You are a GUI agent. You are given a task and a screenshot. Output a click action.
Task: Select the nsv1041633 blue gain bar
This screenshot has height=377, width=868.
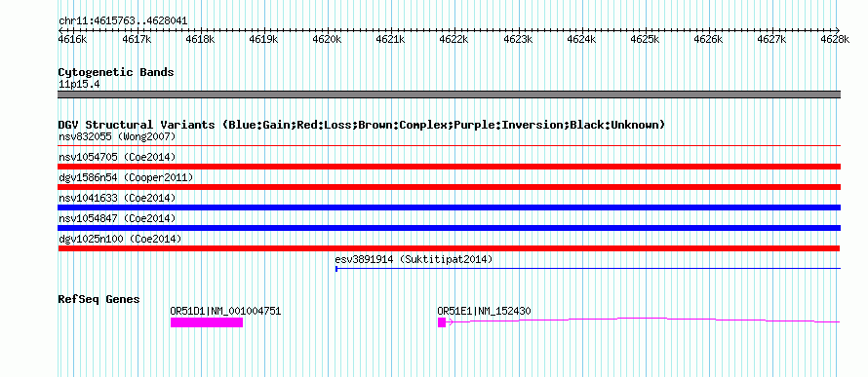pyautogui.click(x=449, y=207)
